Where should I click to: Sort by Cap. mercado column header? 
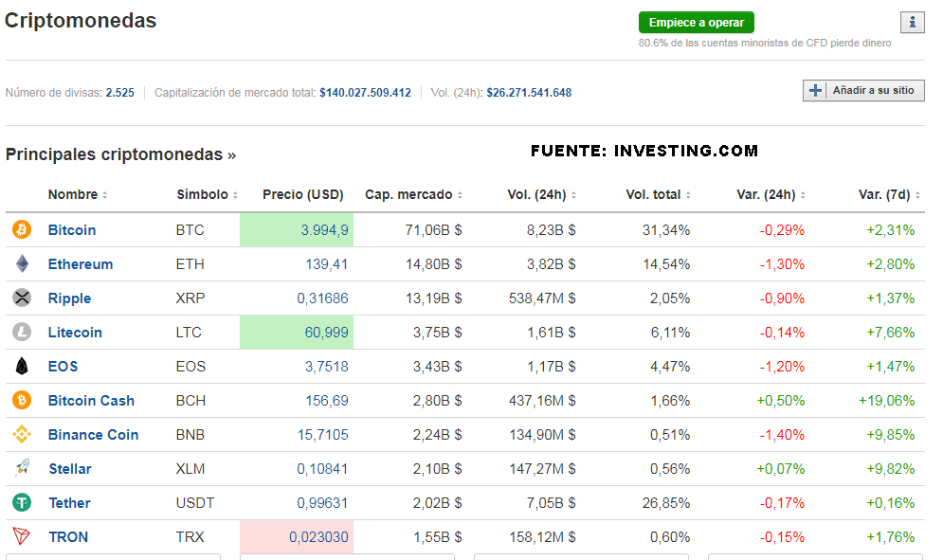coord(413,195)
